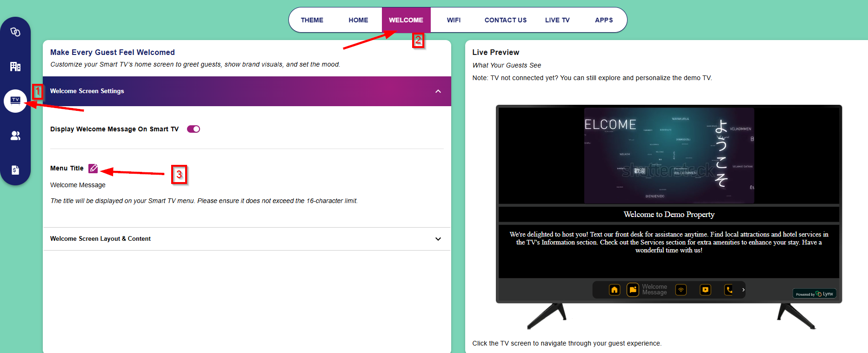868x353 pixels.
Task: Click the home icon on TV preview
Action: coord(614,290)
